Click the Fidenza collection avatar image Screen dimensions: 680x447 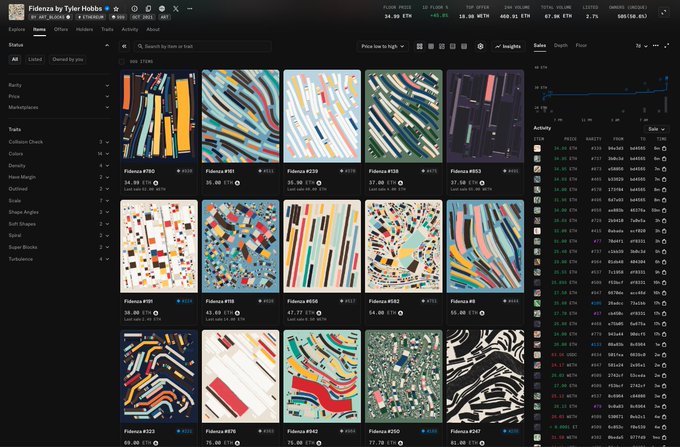(x=16, y=12)
